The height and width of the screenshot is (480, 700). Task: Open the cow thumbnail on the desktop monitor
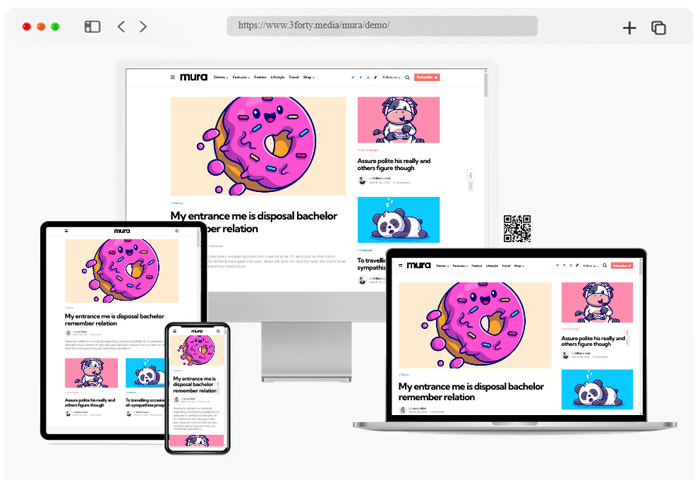click(x=399, y=120)
